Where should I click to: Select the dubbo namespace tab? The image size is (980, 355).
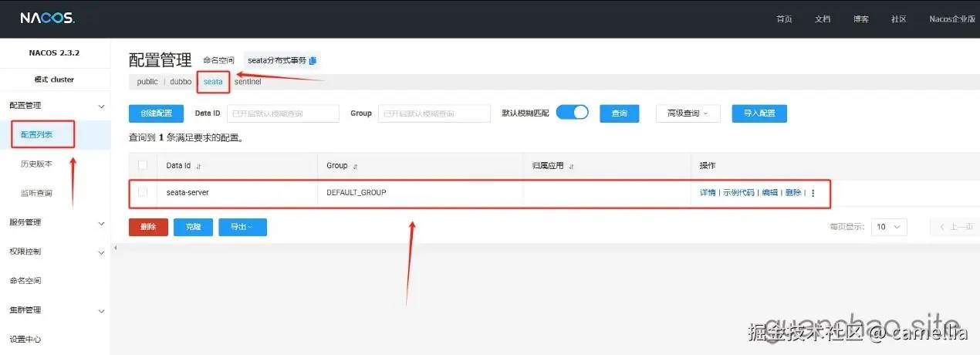click(x=181, y=82)
